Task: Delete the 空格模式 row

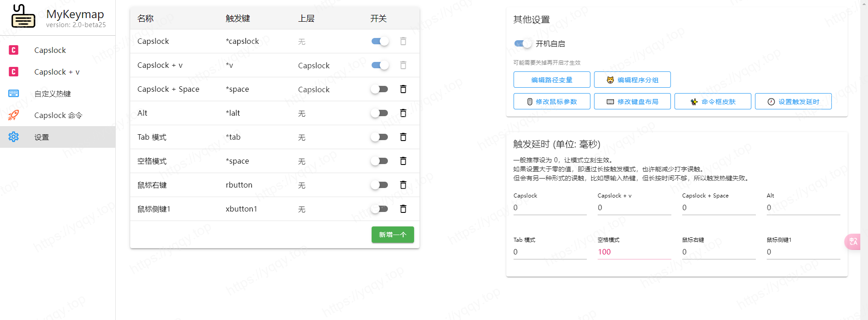Action: 403,161
